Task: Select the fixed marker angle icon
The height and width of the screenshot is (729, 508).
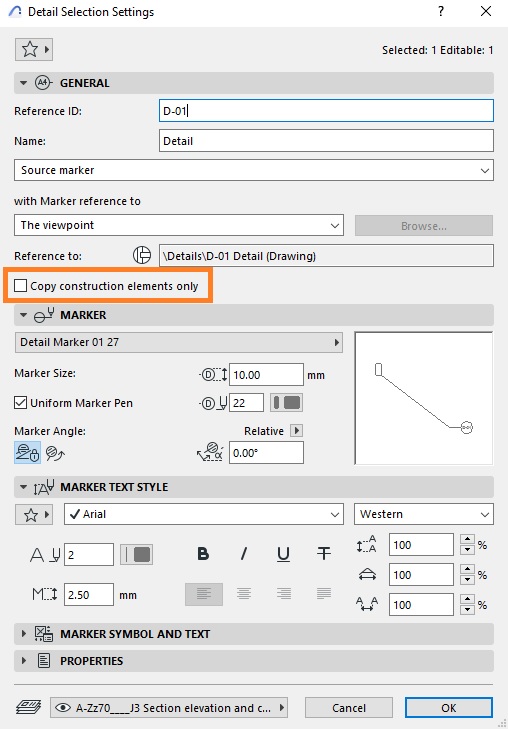Action: click(x=27, y=452)
